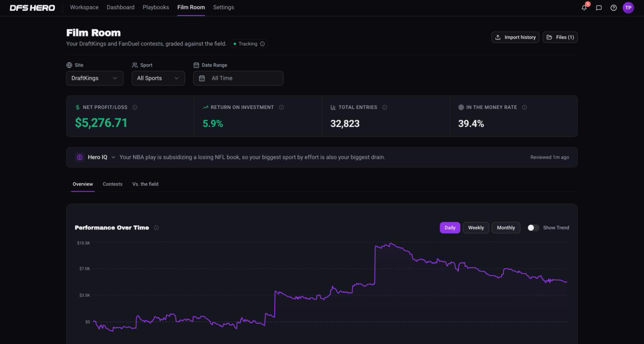Viewport: 644px width, 344px height.
Task: Open the All Sports dropdown
Action: pos(158,78)
